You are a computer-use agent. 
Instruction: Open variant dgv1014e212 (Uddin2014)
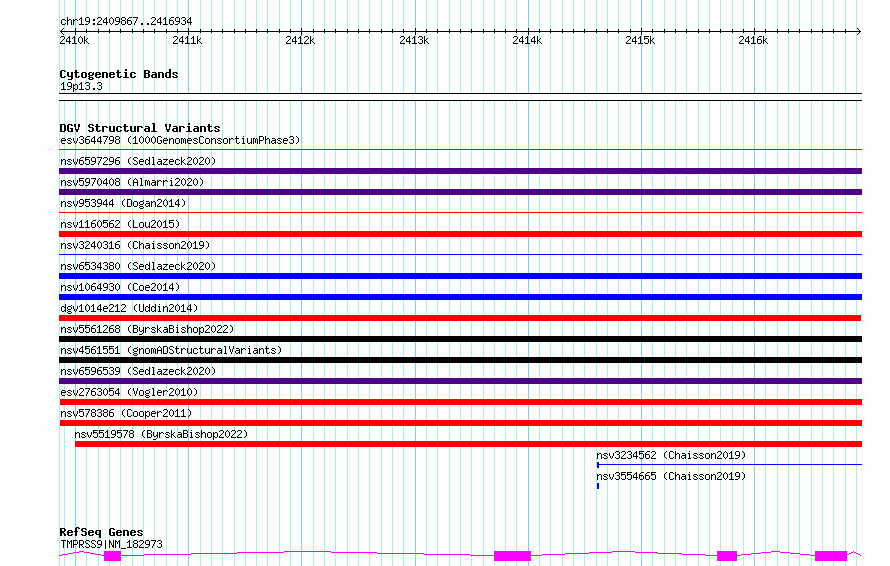[129, 308]
